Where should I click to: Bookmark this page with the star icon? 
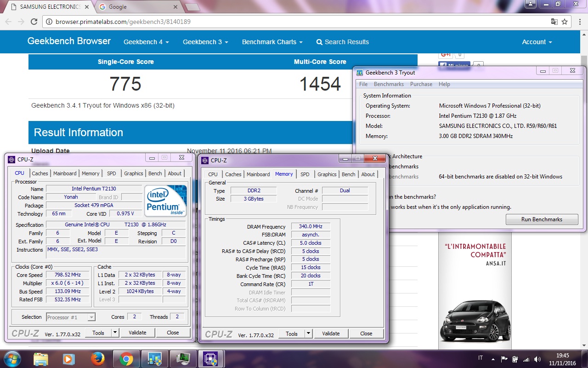(x=565, y=22)
